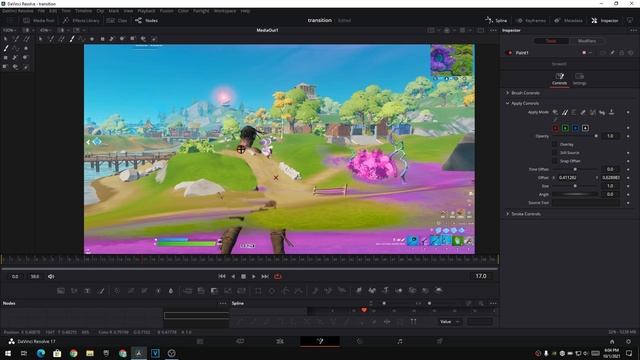The height and width of the screenshot is (360, 640).
Task: Open the Keyframes panel
Action: [x=531, y=20]
